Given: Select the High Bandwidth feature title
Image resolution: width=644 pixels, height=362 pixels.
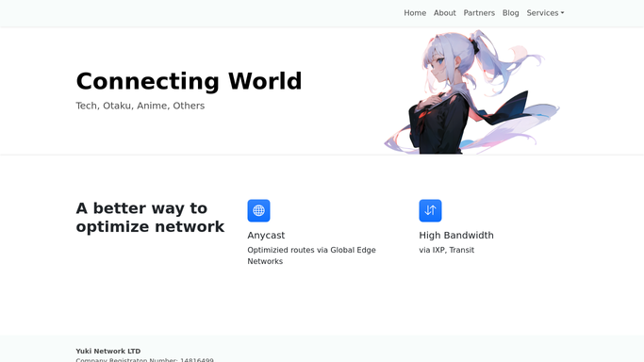Looking at the screenshot, I should 456,235.
